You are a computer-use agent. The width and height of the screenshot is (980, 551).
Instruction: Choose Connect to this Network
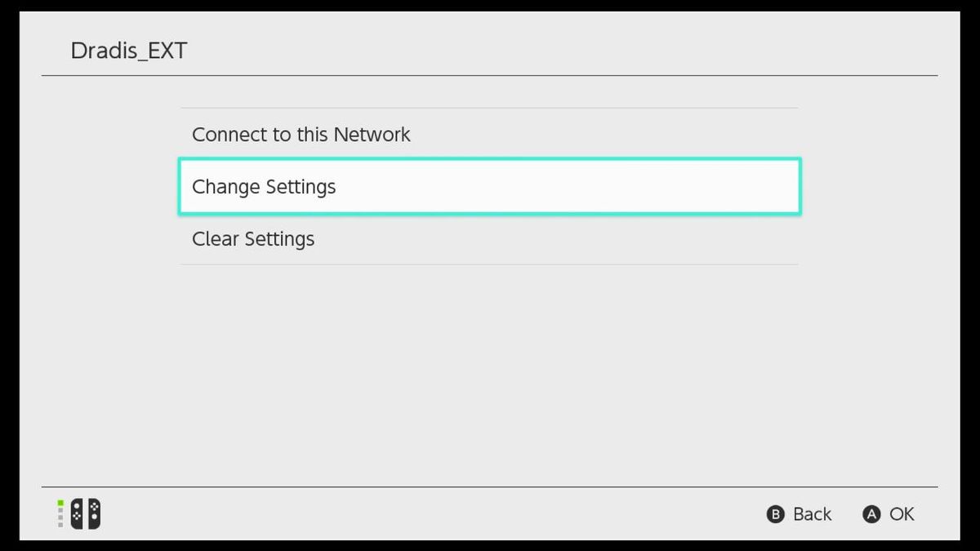point(301,134)
